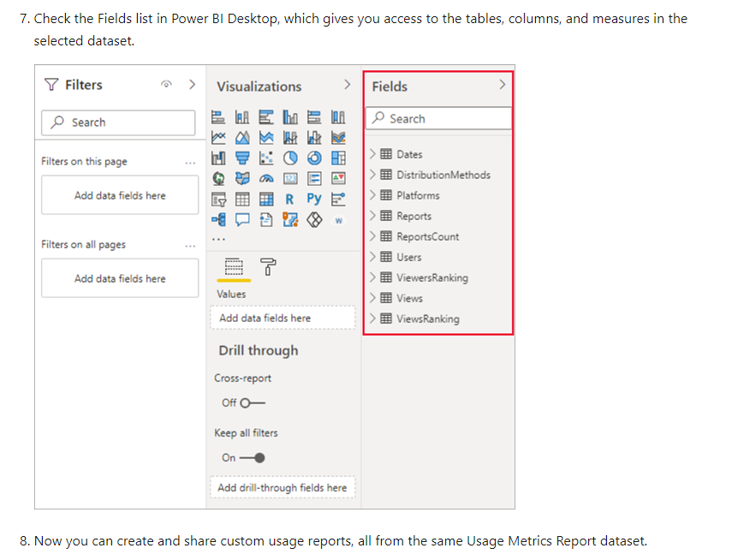Select the Q&A speech bubble visual
732x560 pixels.
coord(241,219)
